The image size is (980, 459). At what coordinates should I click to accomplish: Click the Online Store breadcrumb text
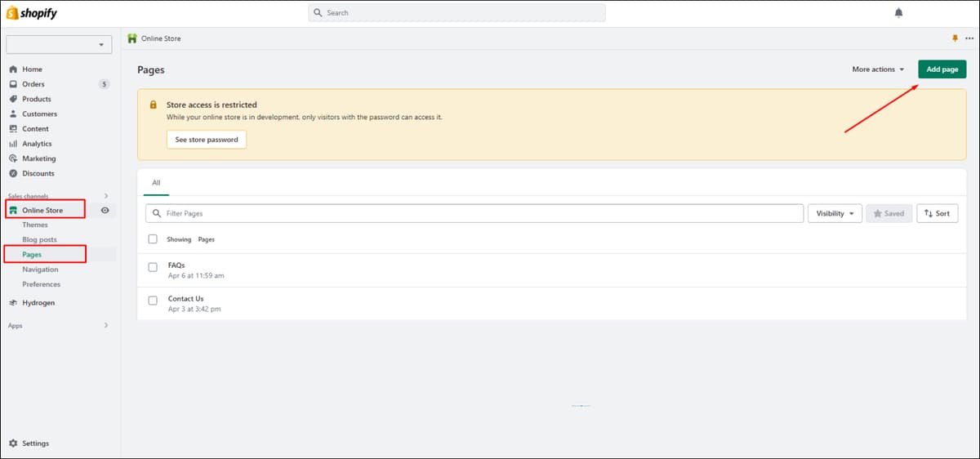pos(161,38)
